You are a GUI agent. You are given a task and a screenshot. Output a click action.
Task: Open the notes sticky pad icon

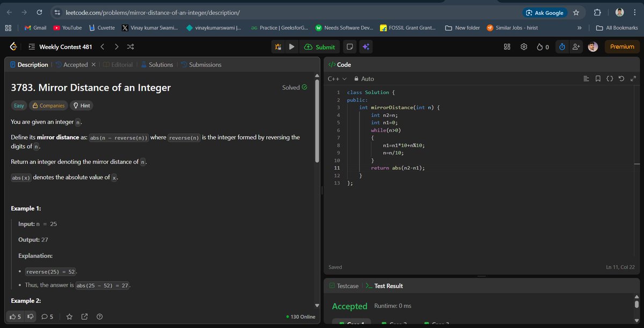click(x=349, y=47)
